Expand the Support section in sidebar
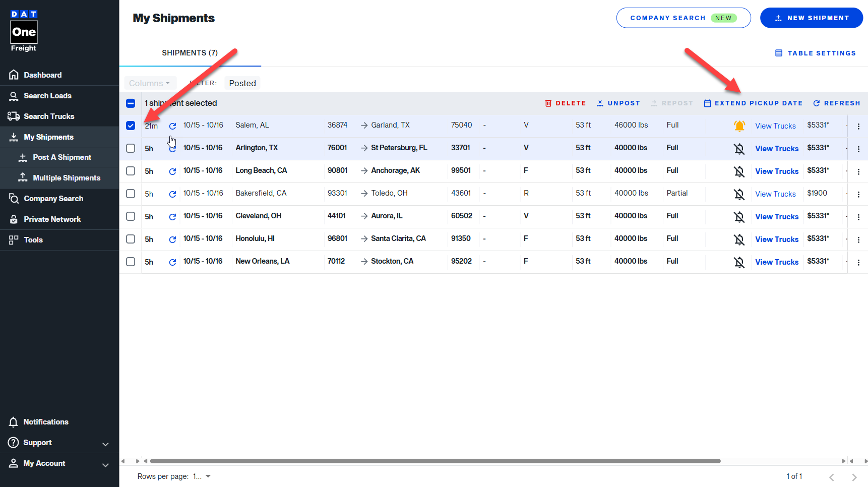The height and width of the screenshot is (487, 868). [105, 444]
